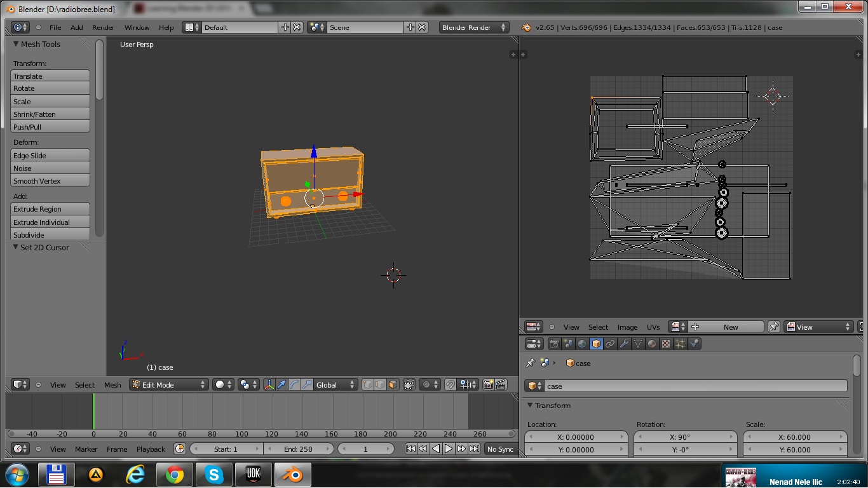Select face select mode icon
868x488 pixels.
[393, 384]
